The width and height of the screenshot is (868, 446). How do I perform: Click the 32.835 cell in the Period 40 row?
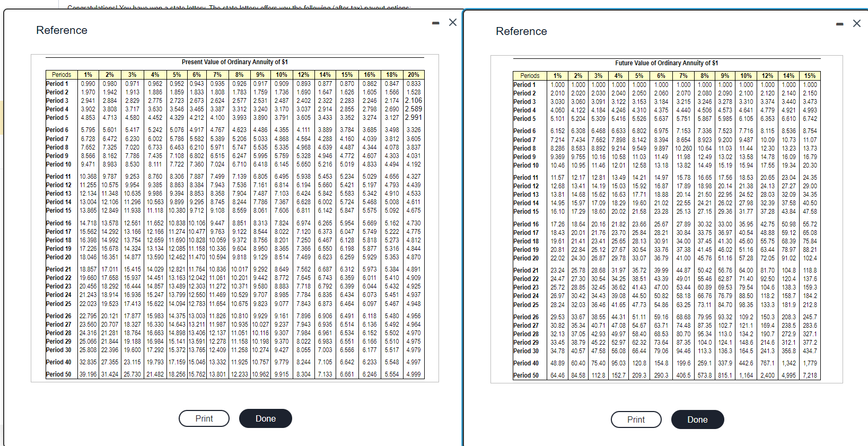88,362
